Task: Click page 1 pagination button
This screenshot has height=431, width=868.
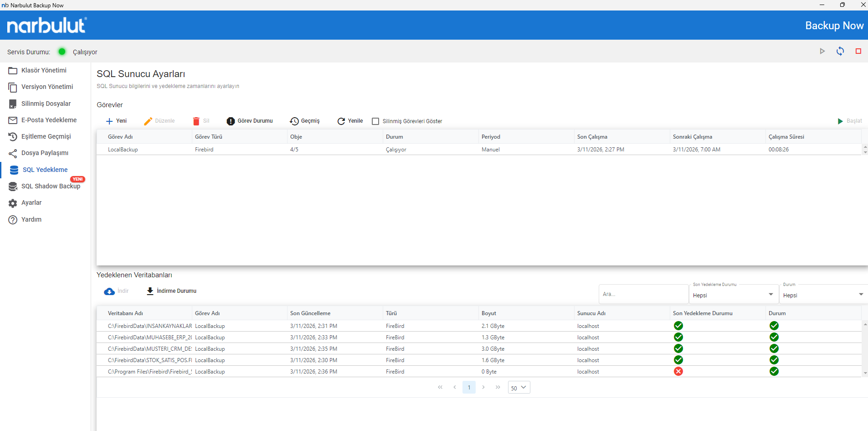Action: click(469, 388)
